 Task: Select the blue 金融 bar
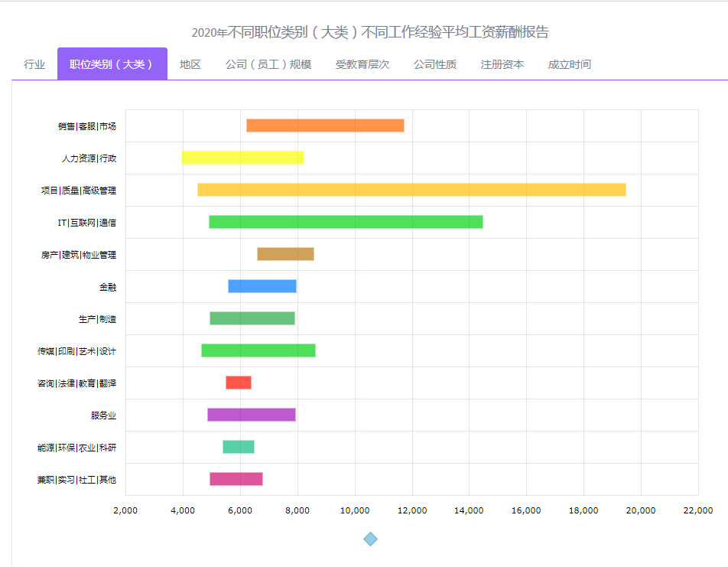tap(262, 286)
